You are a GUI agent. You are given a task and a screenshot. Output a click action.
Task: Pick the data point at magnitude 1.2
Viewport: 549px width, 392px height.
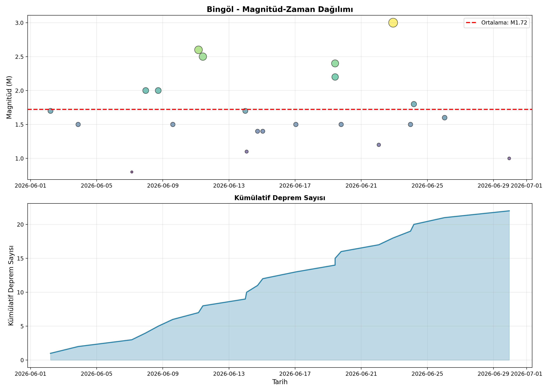[379, 145]
